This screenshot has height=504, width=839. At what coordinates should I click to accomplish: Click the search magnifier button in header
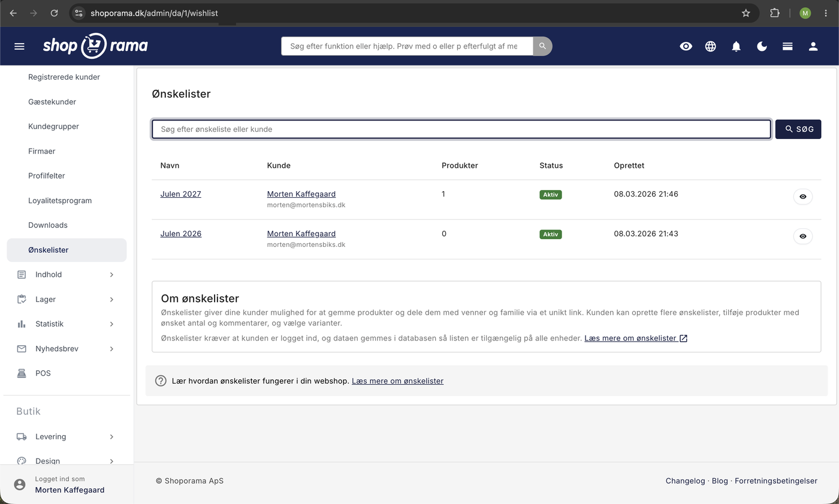(x=542, y=46)
